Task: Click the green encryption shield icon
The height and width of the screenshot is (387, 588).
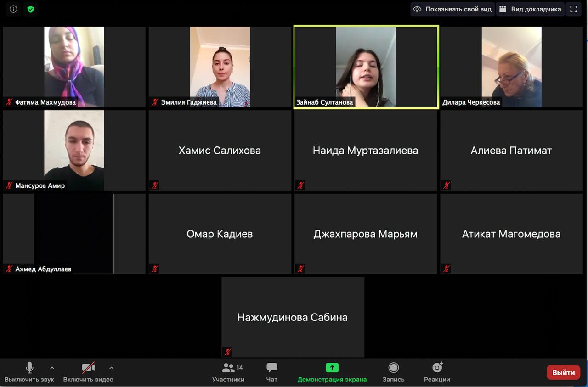Action: [31, 9]
